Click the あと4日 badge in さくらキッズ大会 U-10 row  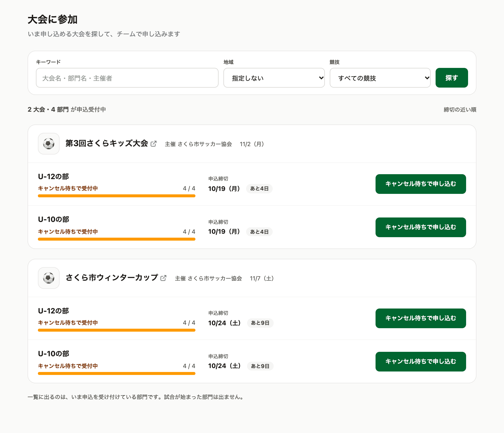[259, 232]
